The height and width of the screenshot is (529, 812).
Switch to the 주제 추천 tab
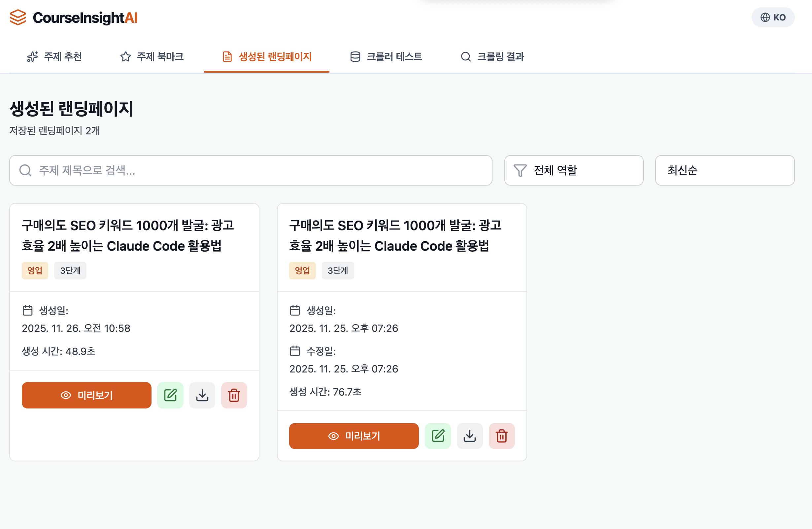(x=54, y=57)
